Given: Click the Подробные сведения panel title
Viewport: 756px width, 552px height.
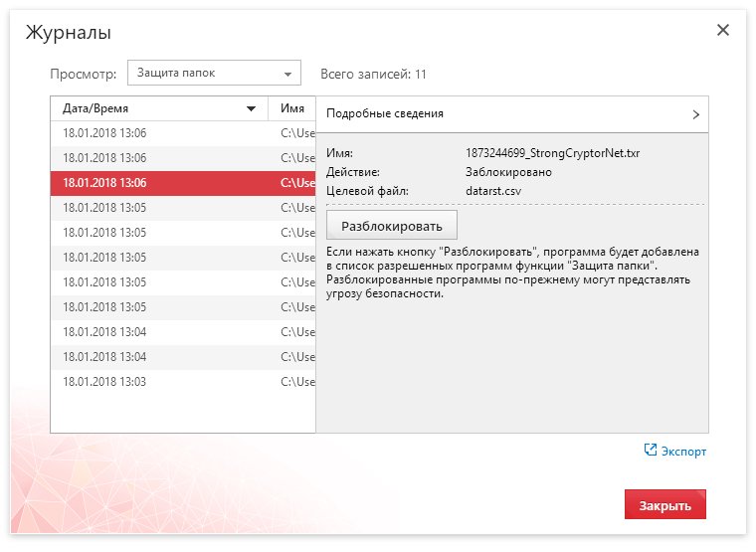Looking at the screenshot, I should point(385,114).
